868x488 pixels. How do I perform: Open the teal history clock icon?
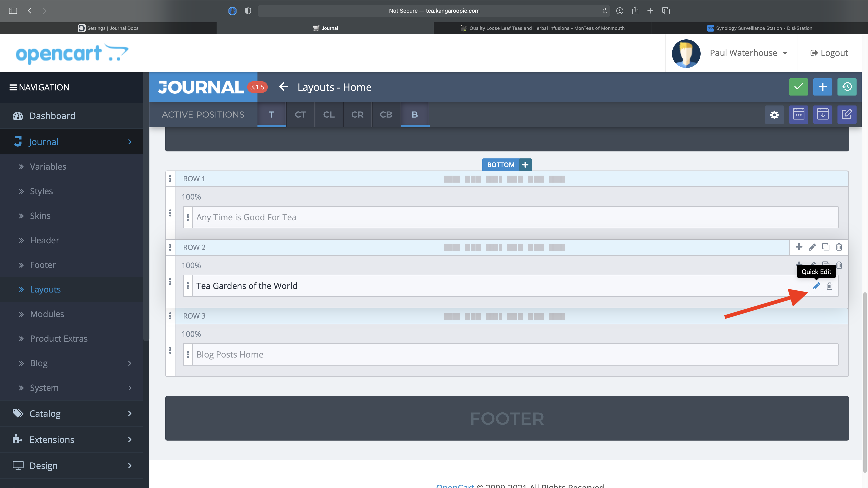point(847,87)
